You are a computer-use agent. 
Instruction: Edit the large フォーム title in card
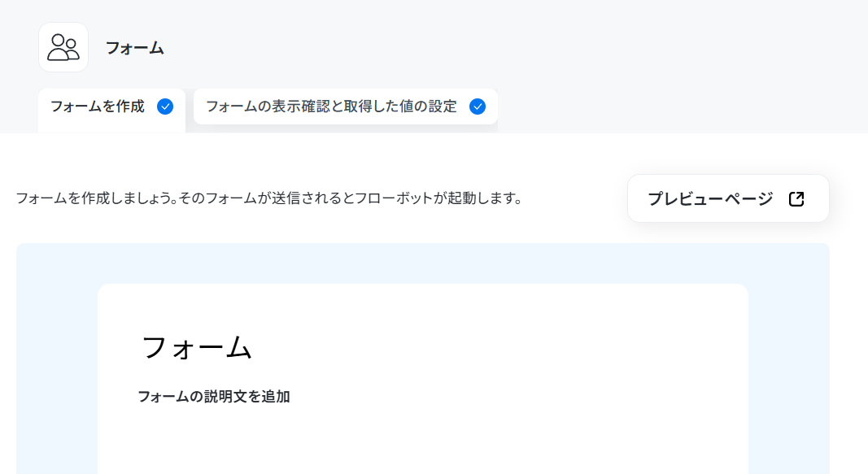pyautogui.click(x=197, y=348)
